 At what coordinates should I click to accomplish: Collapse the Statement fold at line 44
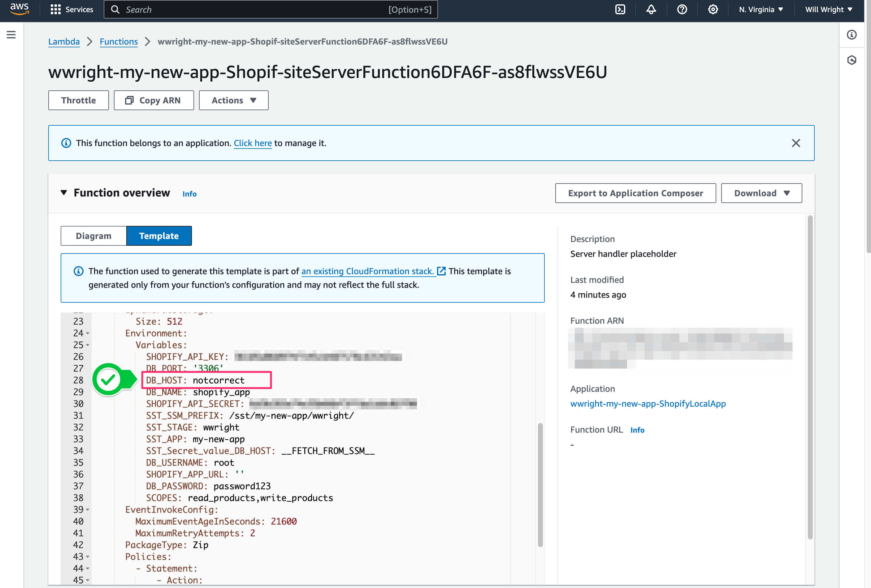[x=88, y=569]
